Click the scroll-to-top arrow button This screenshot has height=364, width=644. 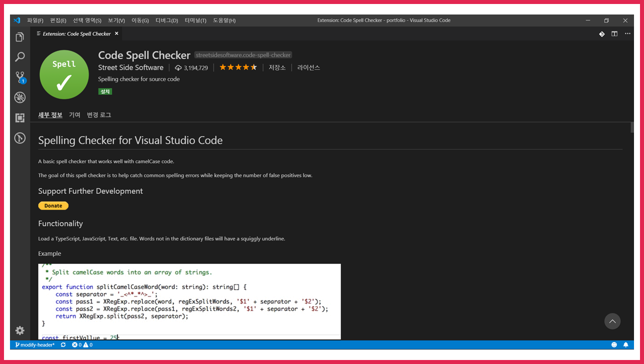coord(612,321)
